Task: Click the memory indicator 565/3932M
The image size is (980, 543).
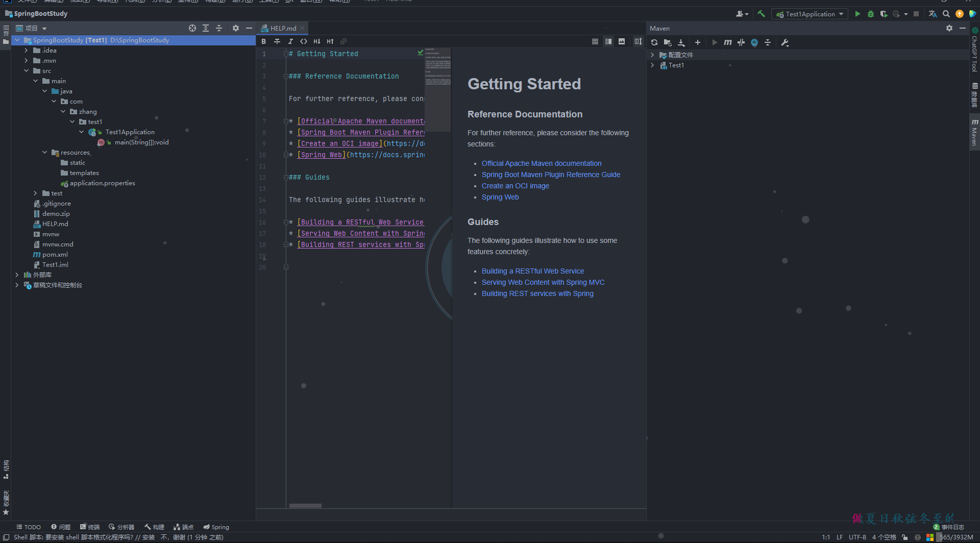Action: pos(957,537)
